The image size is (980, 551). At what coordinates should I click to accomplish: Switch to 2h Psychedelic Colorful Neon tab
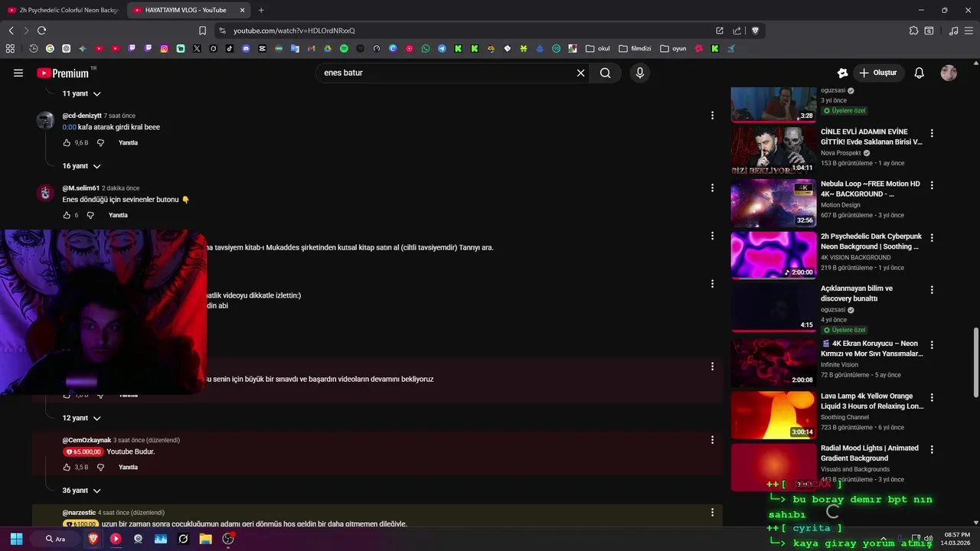(x=63, y=10)
